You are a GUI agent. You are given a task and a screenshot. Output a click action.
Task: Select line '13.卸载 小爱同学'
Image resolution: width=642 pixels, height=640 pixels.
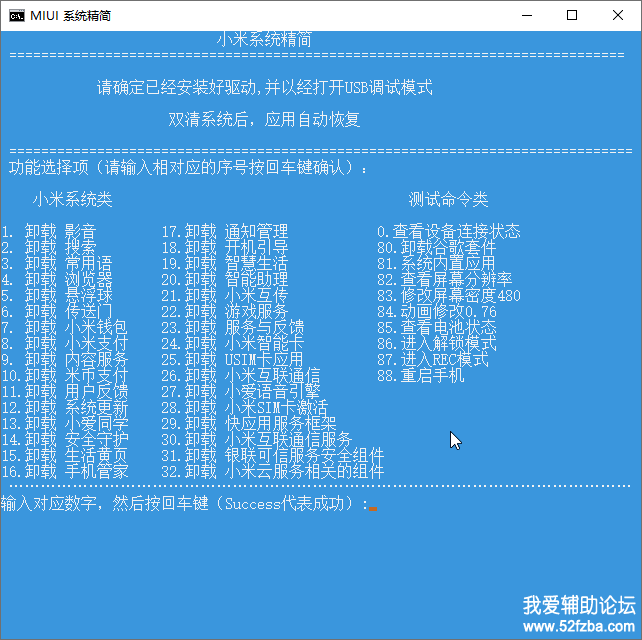pos(65,424)
